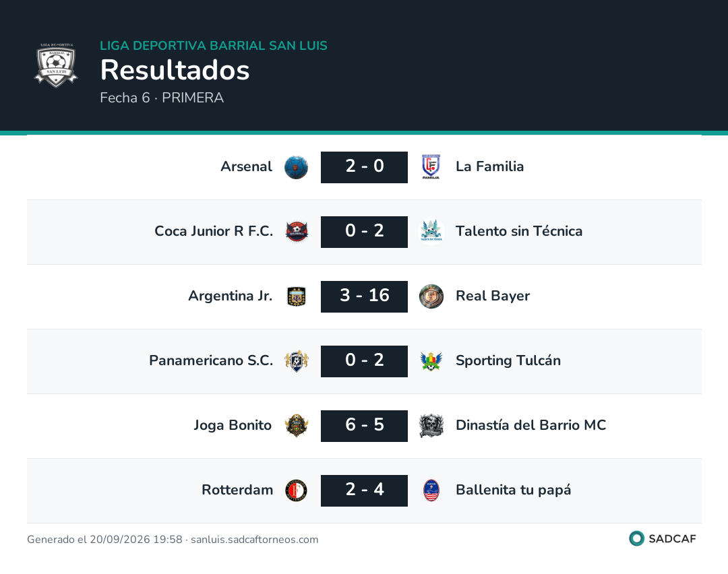This screenshot has width=728, height=574.
Task: Click the Argentina Jr. AFA crest
Action: coord(297,296)
